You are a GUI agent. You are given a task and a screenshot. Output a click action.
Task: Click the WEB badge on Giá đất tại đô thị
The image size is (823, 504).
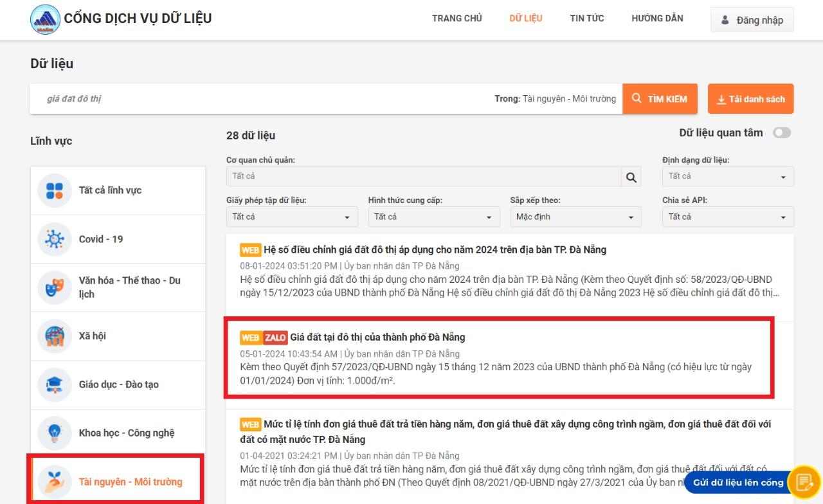click(251, 337)
